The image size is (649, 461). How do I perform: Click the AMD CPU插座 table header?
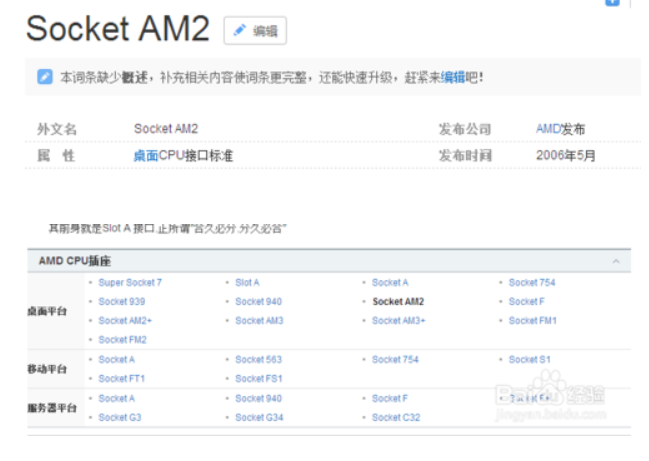pos(329,261)
